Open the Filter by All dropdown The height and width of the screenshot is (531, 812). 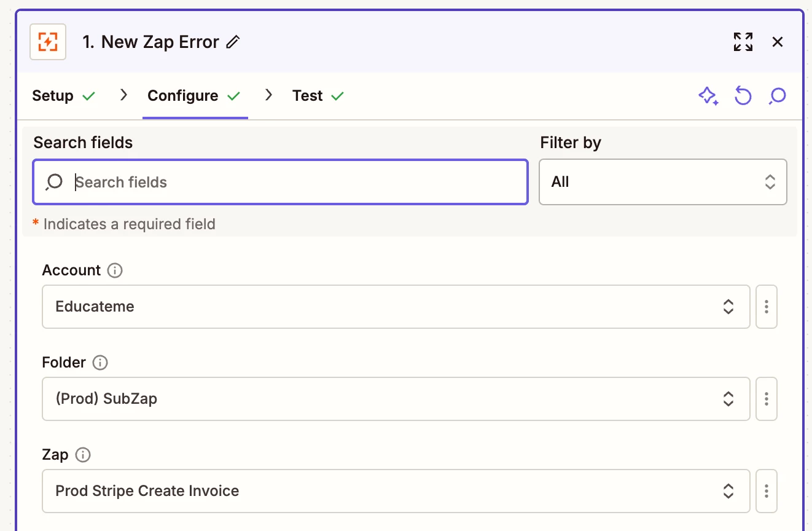pos(663,182)
